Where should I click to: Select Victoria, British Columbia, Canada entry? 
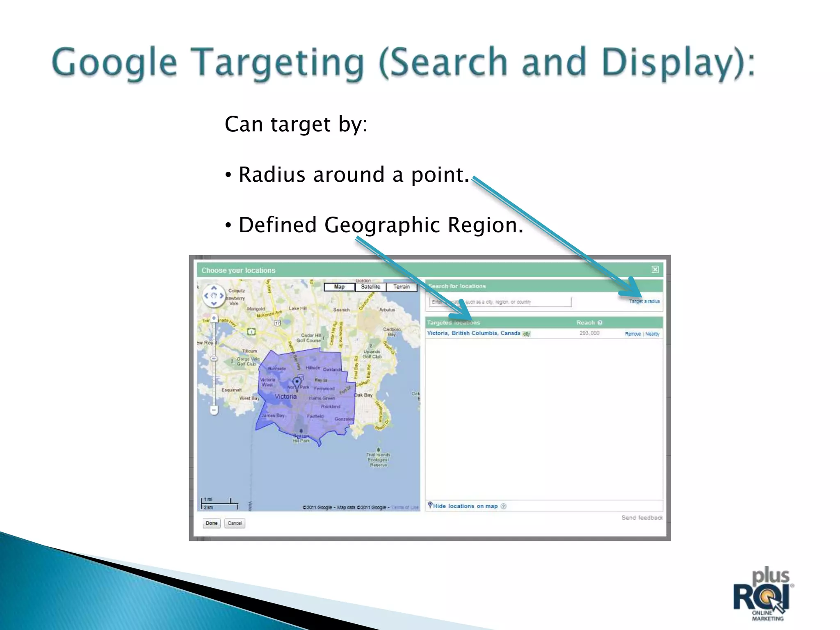(x=474, y=333)
